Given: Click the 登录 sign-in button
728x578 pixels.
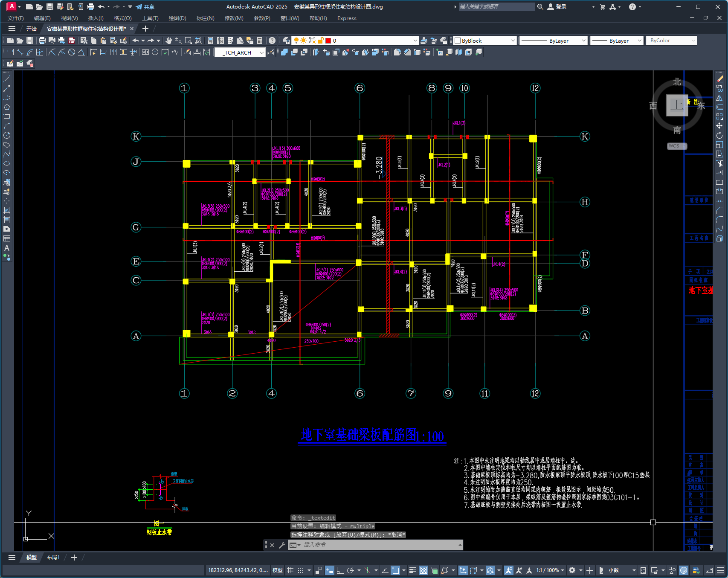Looking at the screenshot, I should 557,7.
